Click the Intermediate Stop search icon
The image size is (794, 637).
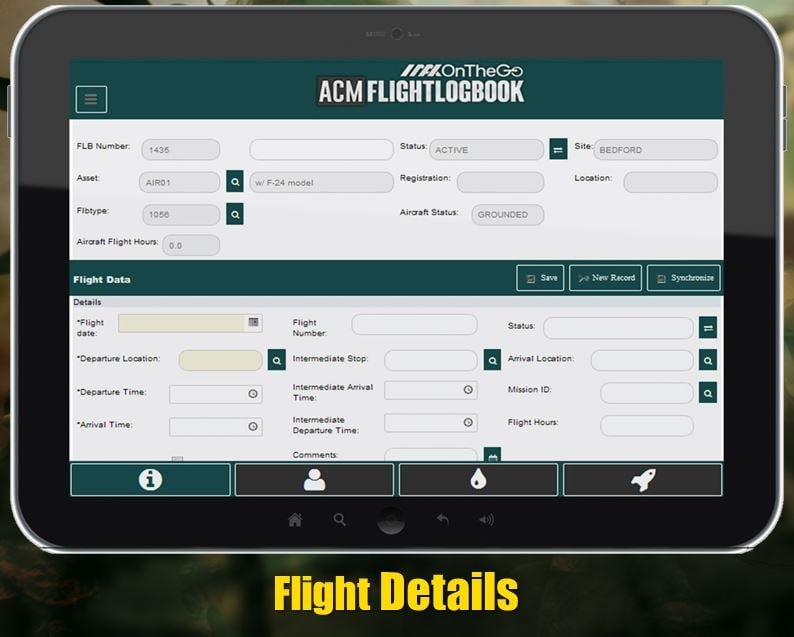pyautogui.click(x=492, y=360)
